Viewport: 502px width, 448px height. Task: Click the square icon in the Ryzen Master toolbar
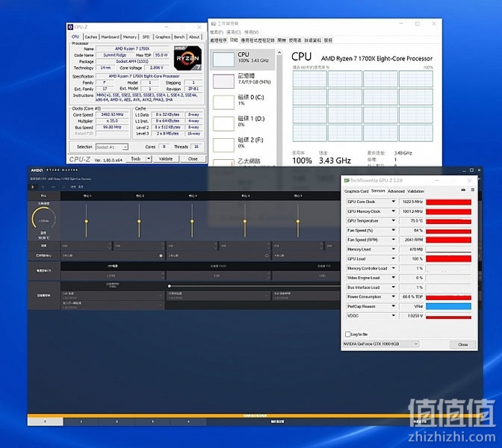tap(63, 187)
